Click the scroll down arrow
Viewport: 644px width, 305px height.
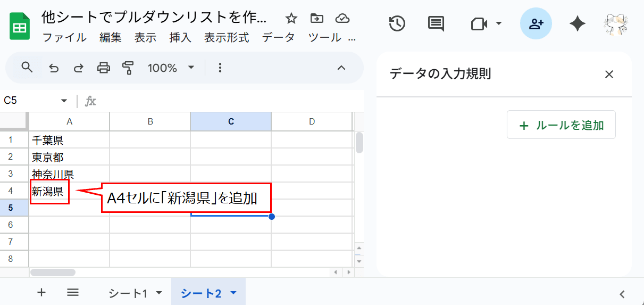[359, 261]
